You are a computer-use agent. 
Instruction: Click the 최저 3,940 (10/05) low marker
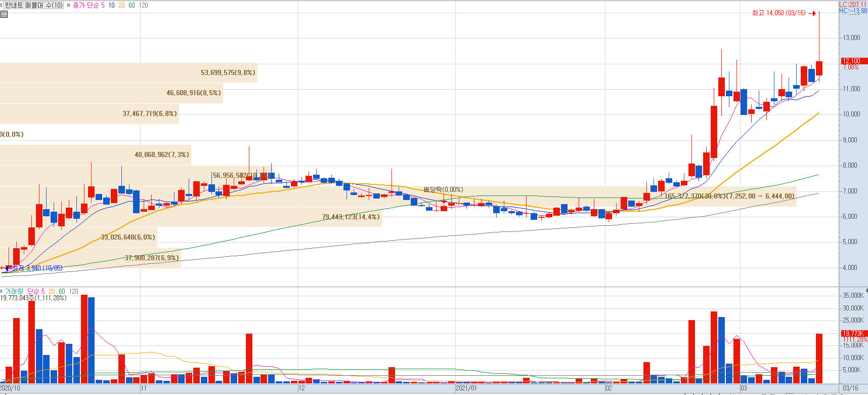[x=33, y=268]
